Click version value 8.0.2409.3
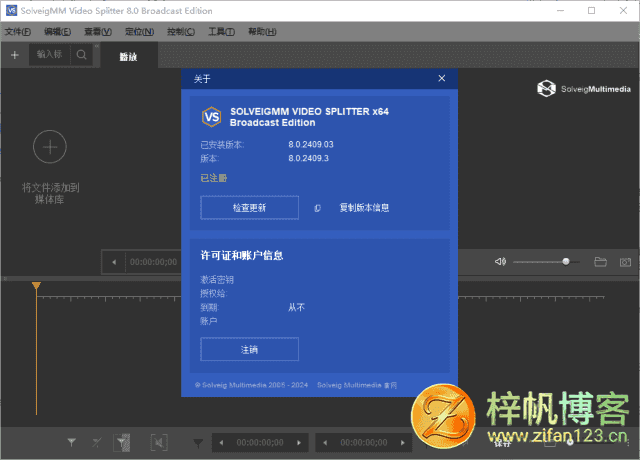Screen dimensions: 640x460 (308, 158)
